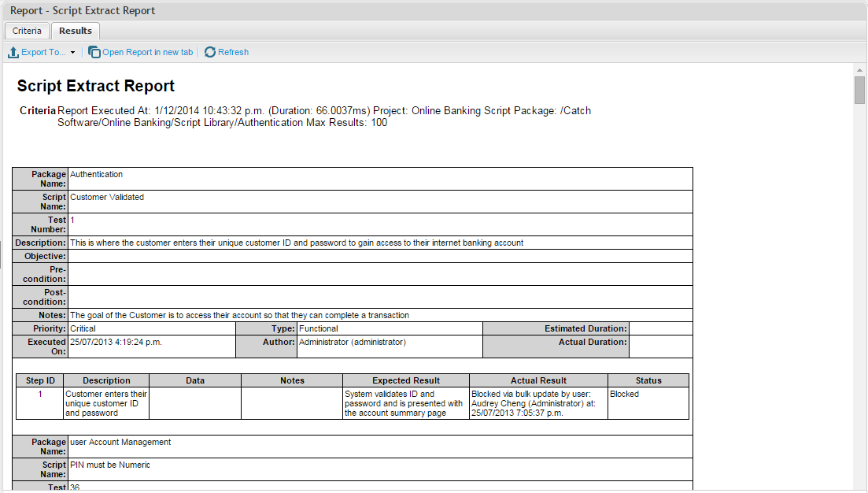Expand the Export To dropdown arrow
This screenshot has width=868, height=493.
[72, 53]
